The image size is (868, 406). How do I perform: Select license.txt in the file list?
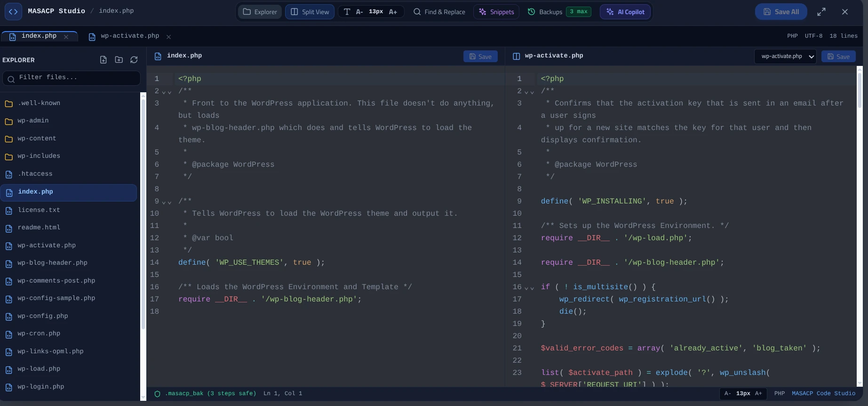tap(69, 210)
